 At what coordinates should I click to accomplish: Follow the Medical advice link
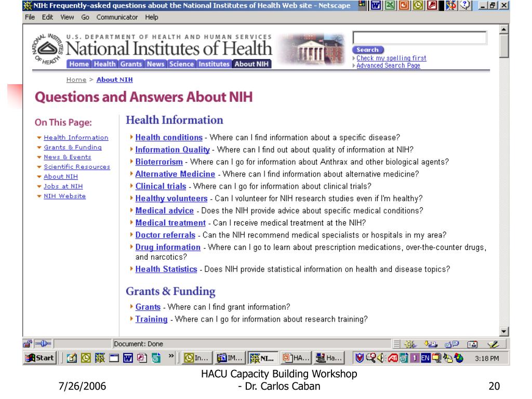pyautogui.click(x=165, y=211)
